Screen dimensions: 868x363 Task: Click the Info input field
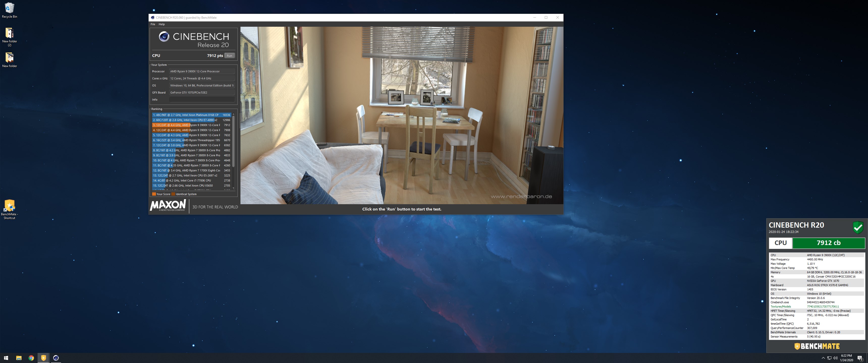click(x=202, y=100)
